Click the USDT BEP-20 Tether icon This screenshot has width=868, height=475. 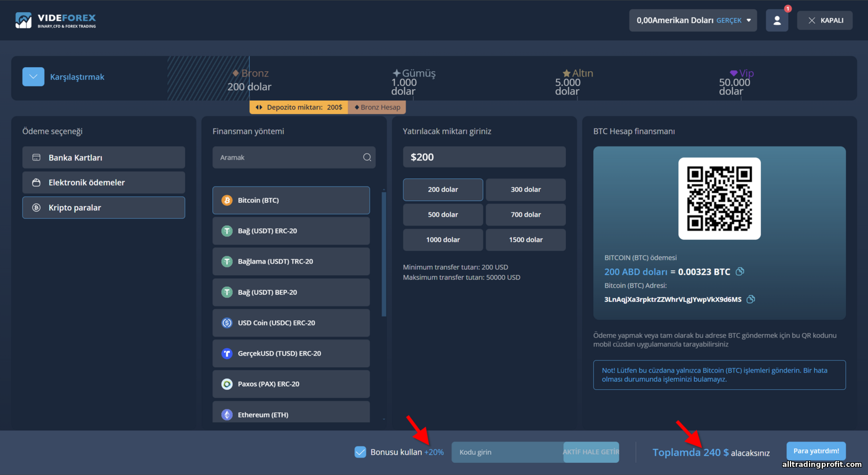pyautogui.click(x=227, y=293)
